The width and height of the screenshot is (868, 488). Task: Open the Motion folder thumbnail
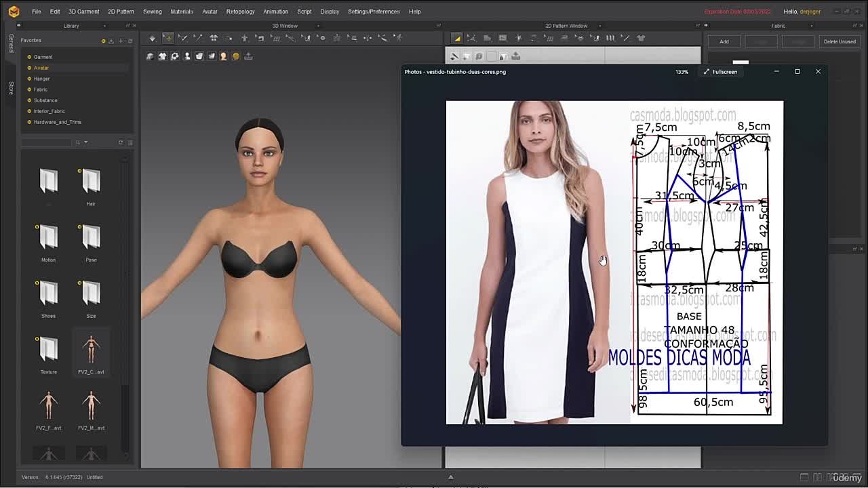point(48,238)
